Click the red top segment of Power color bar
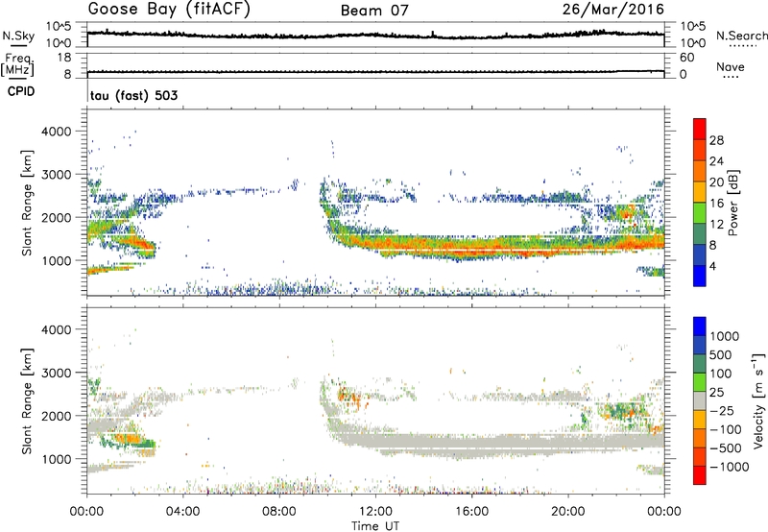The width and height of the screenshot is (768, 532). [x=700, y=129]
